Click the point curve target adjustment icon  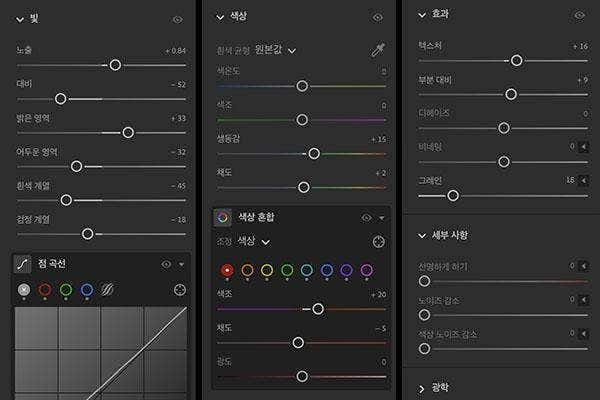click(180, 290)
